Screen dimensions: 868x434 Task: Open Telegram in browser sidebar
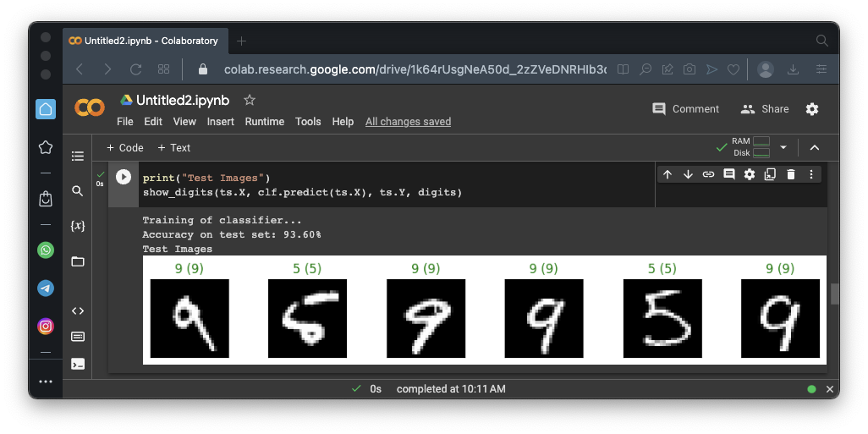click(x=46, y=288)
